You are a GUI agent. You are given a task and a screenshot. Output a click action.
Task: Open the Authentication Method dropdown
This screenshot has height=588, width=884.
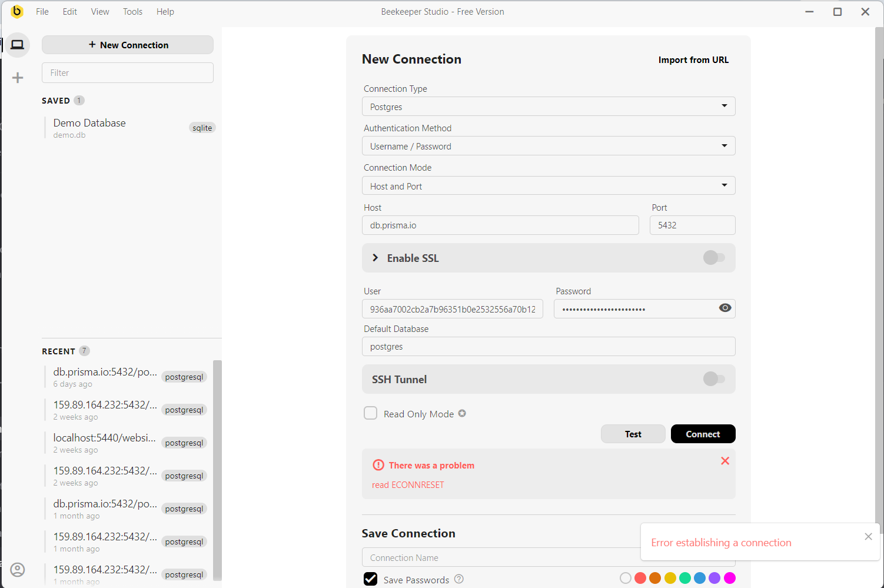pos(549,146)
